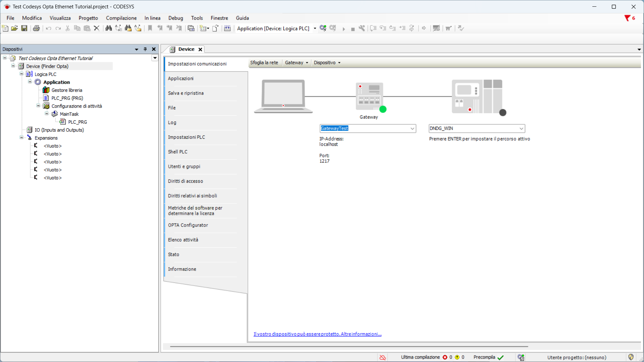Open the device protection information link

(317, 334)
